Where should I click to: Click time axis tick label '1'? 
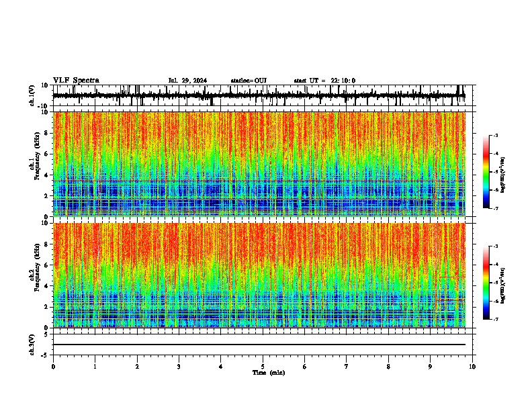coord(95,367)
